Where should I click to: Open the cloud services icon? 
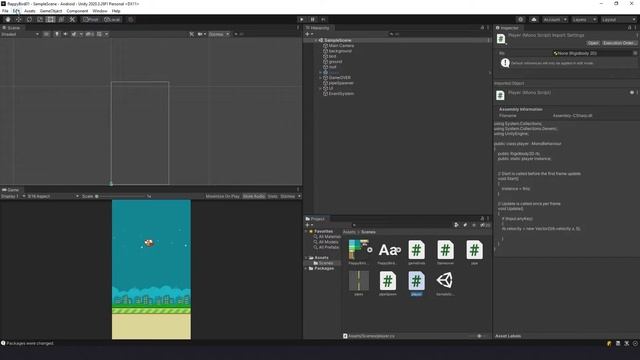[534, 19]
